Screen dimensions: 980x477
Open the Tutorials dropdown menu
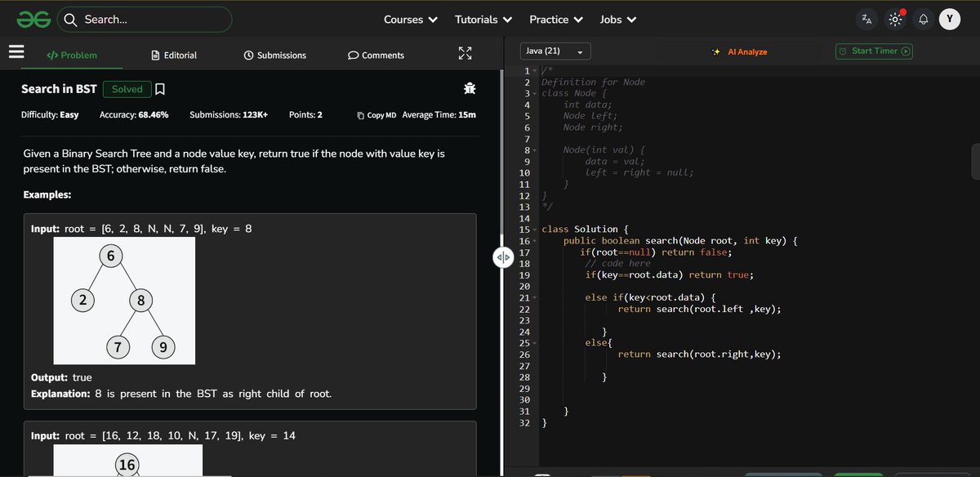(x=483, y=20)
